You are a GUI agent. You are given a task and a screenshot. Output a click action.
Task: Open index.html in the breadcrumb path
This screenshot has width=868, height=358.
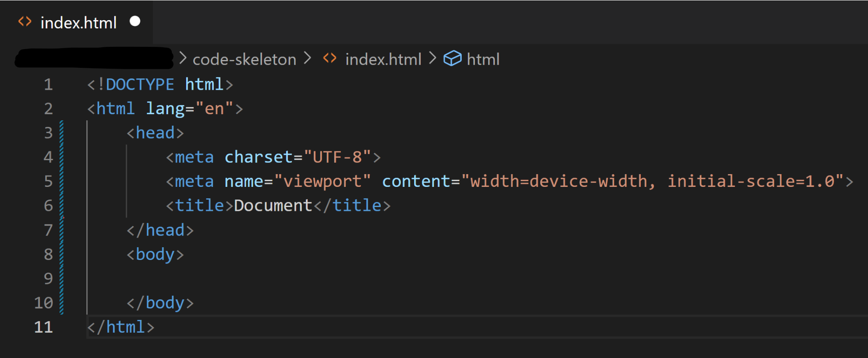point(383,59)
